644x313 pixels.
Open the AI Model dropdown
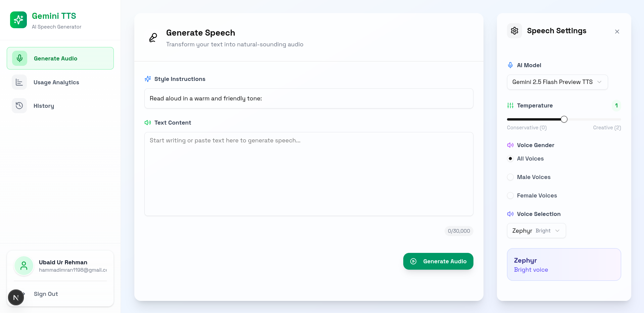pyautogui.click(x=557, y=82)
